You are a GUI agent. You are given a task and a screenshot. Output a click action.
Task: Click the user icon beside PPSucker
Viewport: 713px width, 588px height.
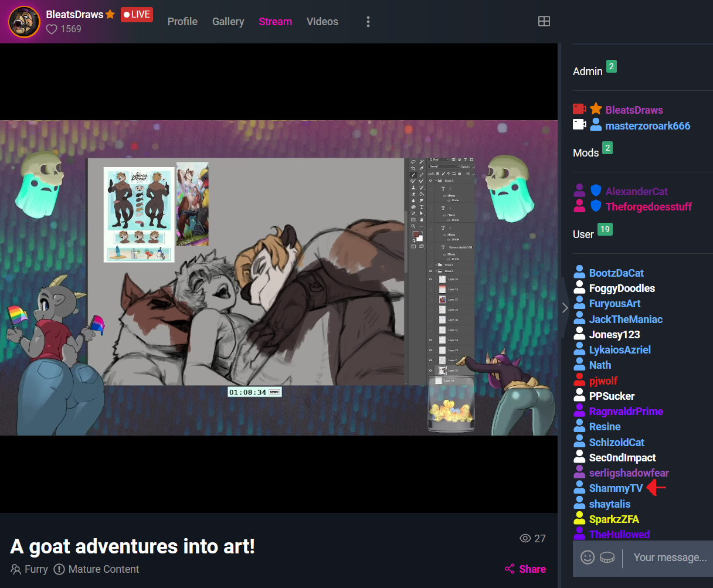point(579,395)
